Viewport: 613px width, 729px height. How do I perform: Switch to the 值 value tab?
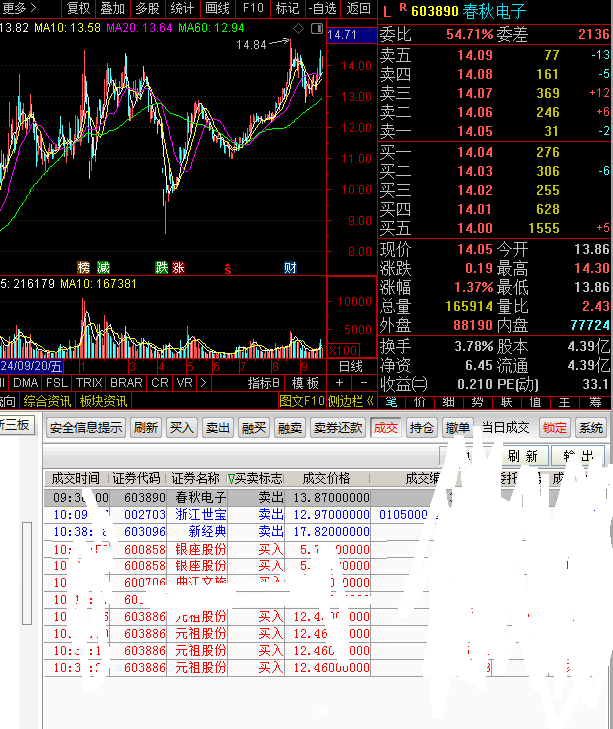click(535, 402)
